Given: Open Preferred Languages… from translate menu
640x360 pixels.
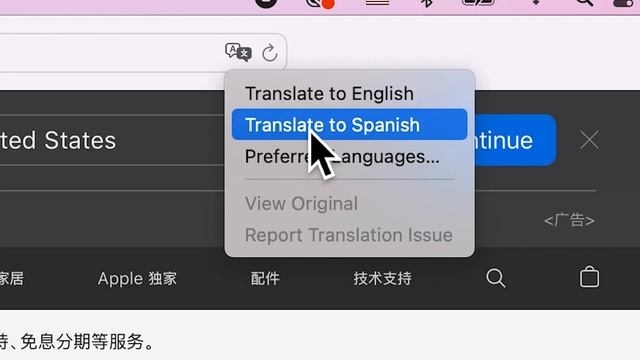Looking at the screenshot, I should pyautogui.click(x=350, y=156).
